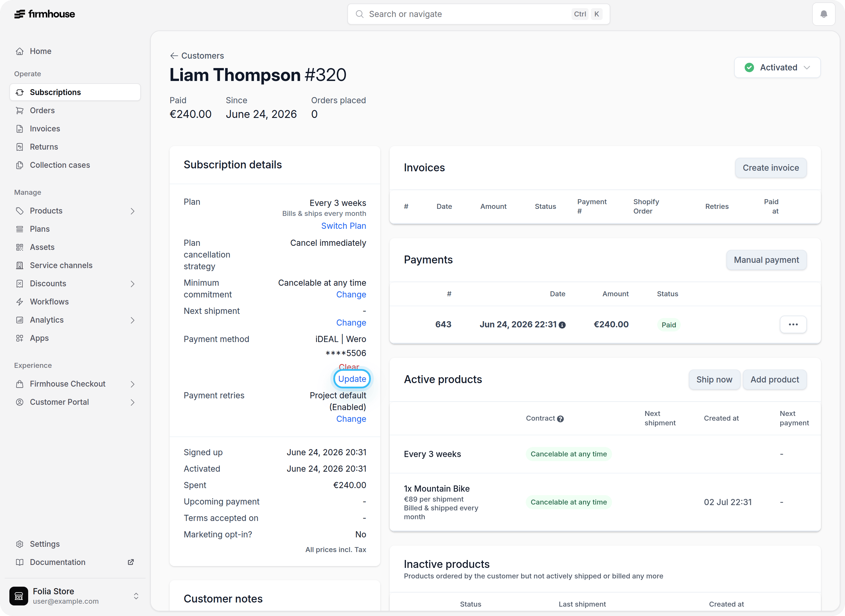Change the Minimum commitment
This screenshot has width=845, height=616.
351,295
